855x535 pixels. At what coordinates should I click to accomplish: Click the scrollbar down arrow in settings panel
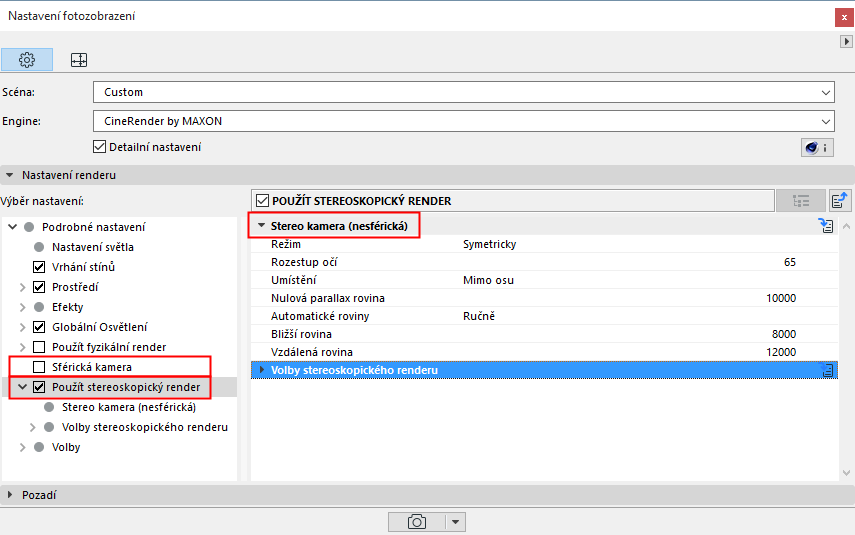coord(846,473)
